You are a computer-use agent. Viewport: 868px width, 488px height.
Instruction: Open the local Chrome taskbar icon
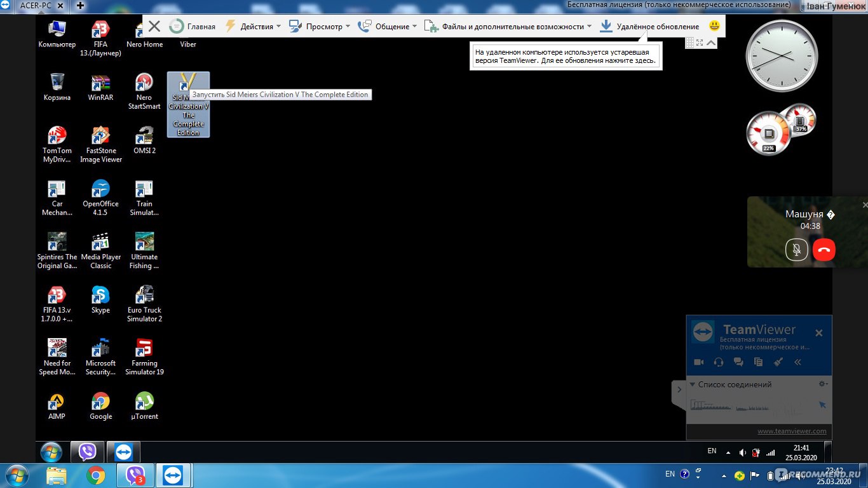pyautogui.click(x=96, y=475)
